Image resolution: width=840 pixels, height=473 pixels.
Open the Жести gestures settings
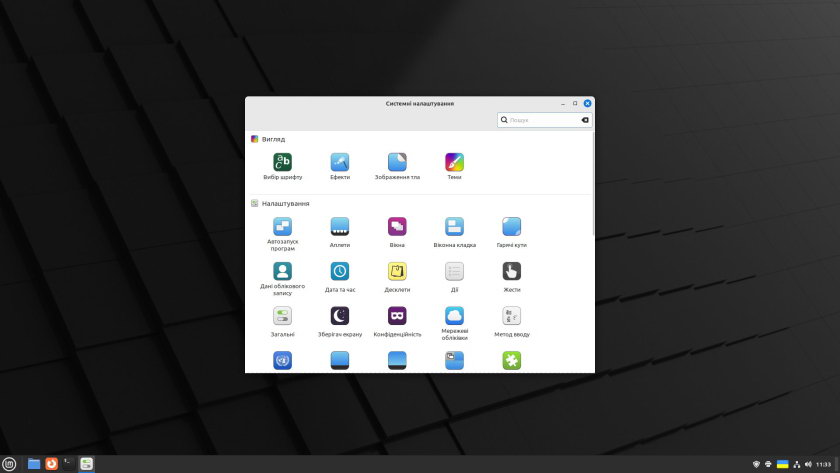[512, 277]
